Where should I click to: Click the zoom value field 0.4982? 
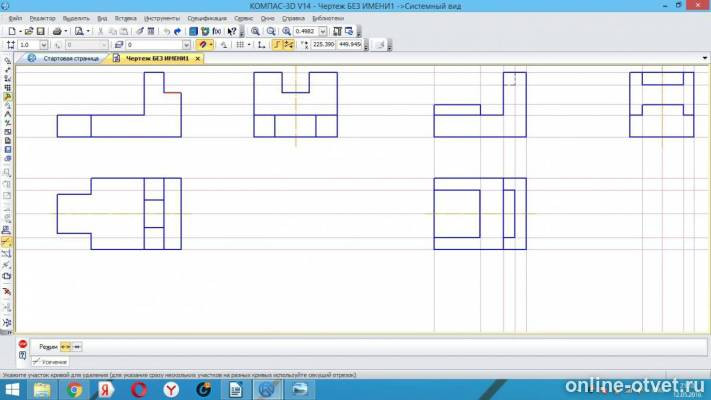(307, 31)
